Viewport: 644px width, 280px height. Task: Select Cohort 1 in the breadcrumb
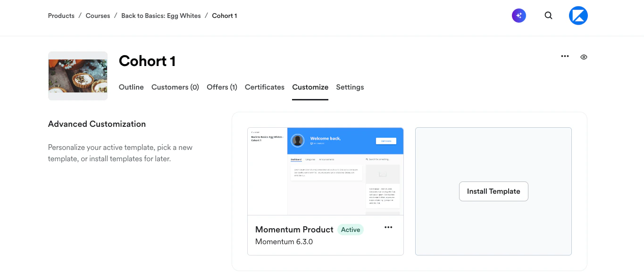coord(224,15)
